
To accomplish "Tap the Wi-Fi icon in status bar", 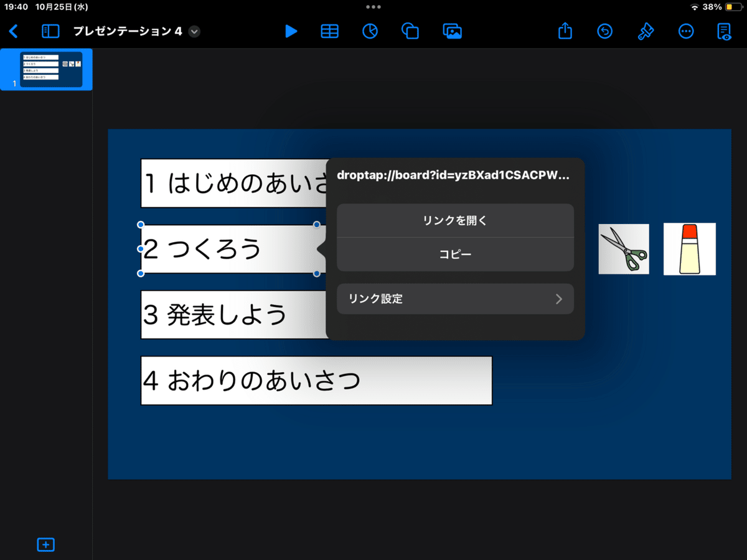I will pyautogui.click(x=695, y=7).
